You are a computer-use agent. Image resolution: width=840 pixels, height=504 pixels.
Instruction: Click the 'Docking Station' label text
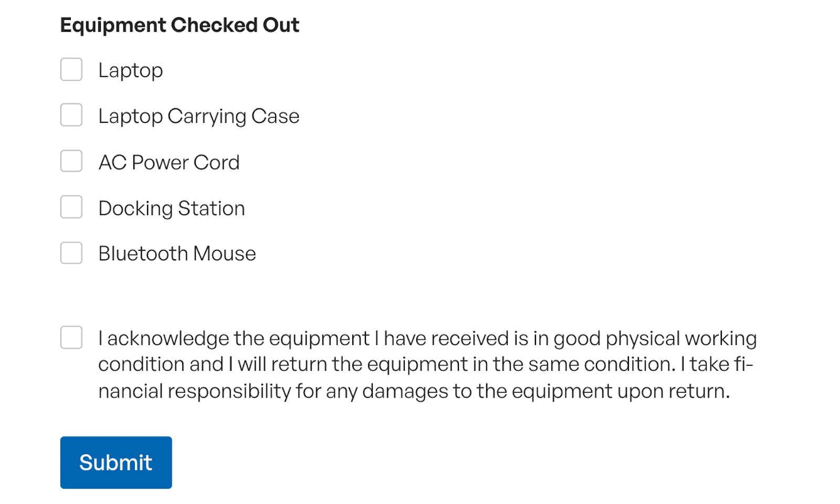[x=171, y=208]
